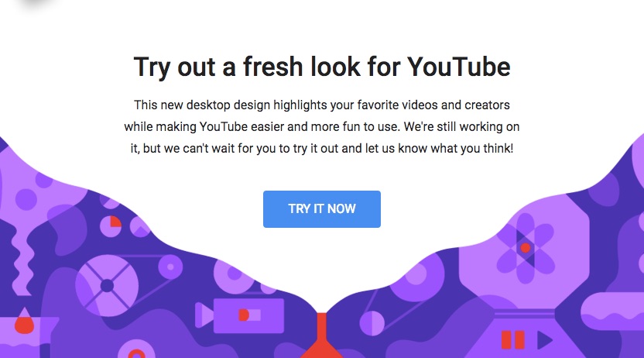The width and height of the screenshot is (644, 358).
Task: Click the red funnel at bottom center
Action: point(321,336)
